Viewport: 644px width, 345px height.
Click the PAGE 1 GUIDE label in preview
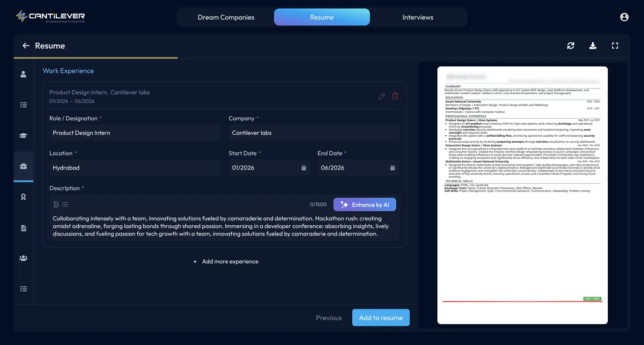pyautogui.click(x=592, y=299)
